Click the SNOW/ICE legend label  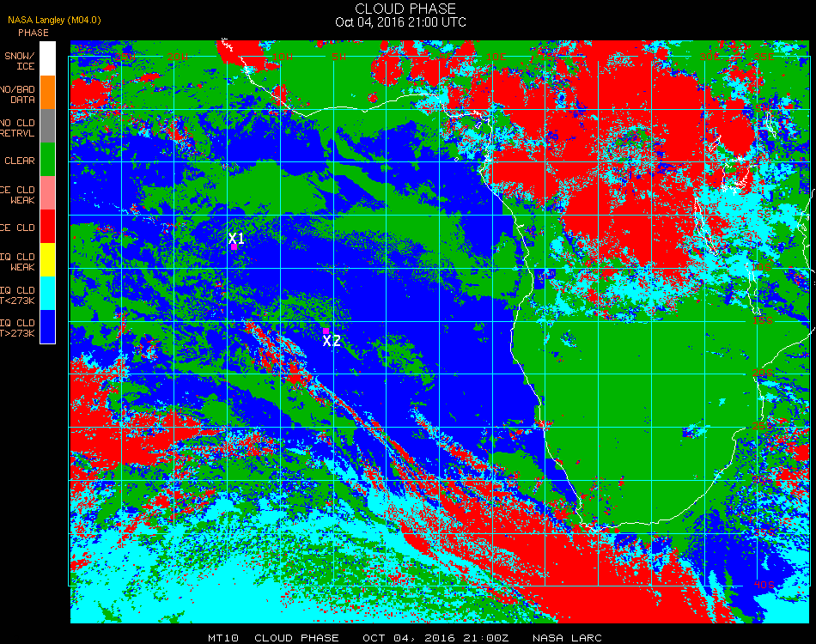point(19,61)
